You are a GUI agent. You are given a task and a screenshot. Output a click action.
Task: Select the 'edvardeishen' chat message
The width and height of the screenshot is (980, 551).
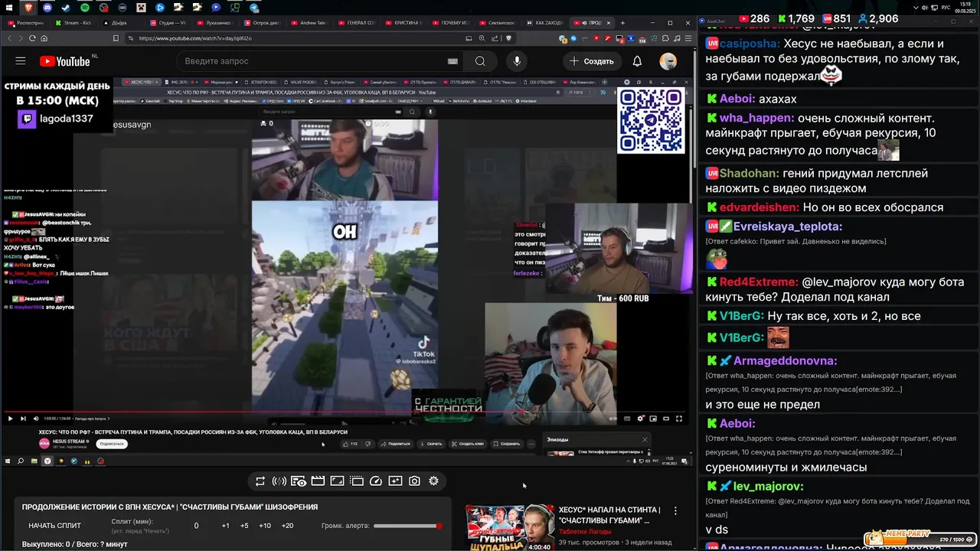coord(839,207)
